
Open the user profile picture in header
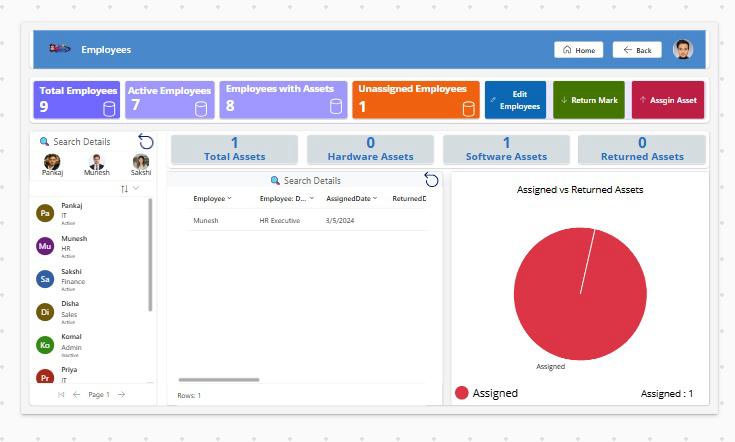tap(682, 49)
